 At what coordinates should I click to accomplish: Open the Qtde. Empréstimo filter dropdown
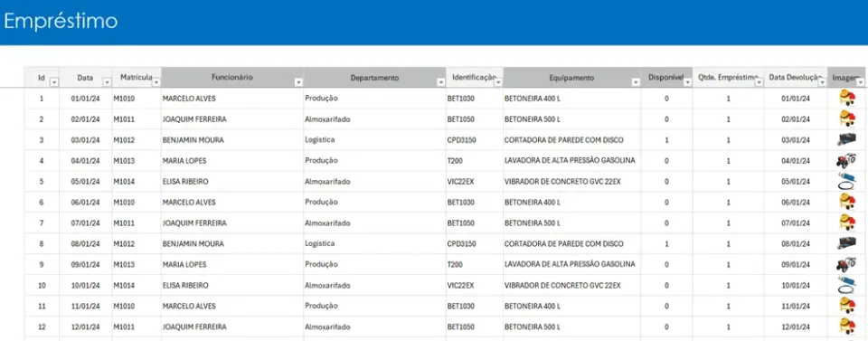[759, 82]
